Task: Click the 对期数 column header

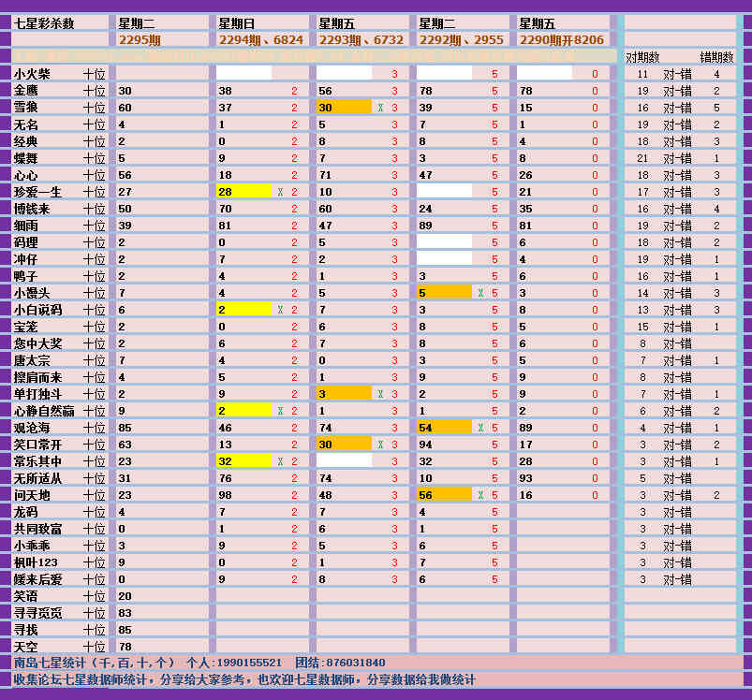Action: coord(642,57)
